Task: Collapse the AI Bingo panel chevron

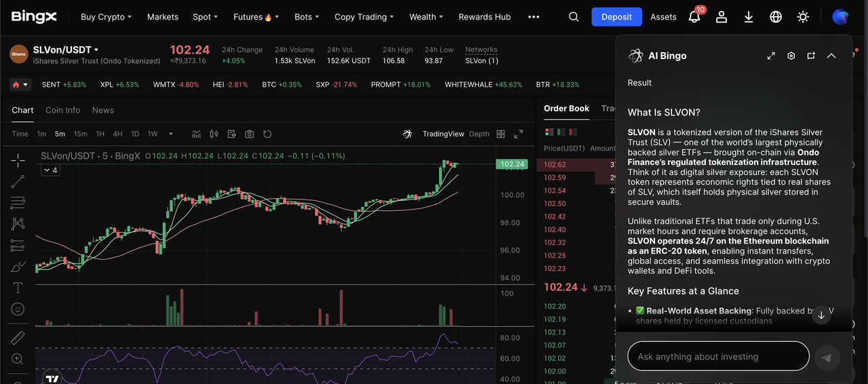Action: pyautogui.click(x=831, y=56)
